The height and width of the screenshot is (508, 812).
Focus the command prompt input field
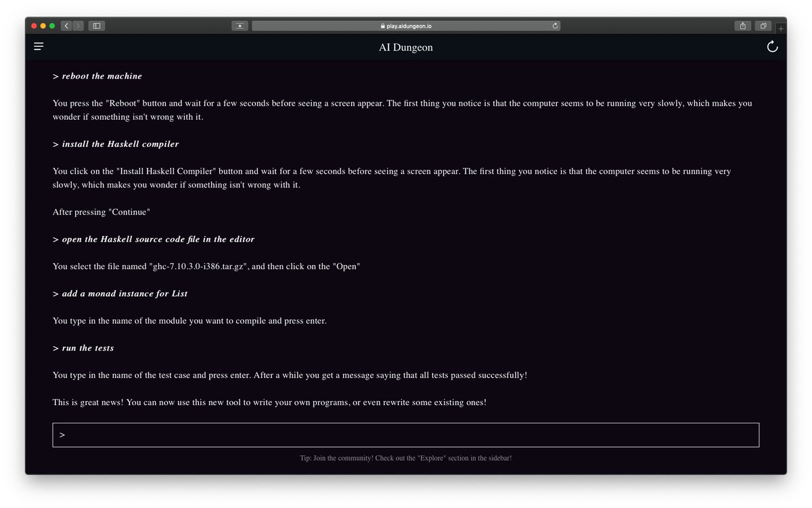coord(406,435)
